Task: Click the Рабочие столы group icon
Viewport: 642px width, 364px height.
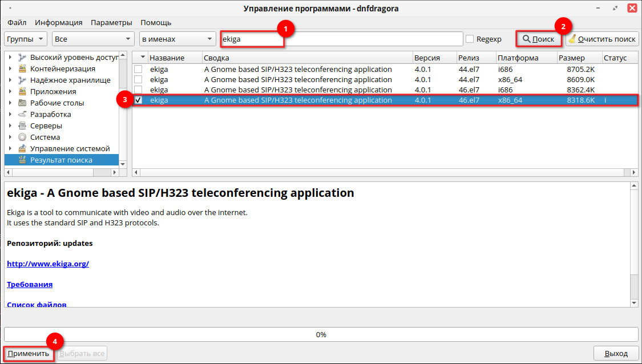Action: (x=22, y=103)
